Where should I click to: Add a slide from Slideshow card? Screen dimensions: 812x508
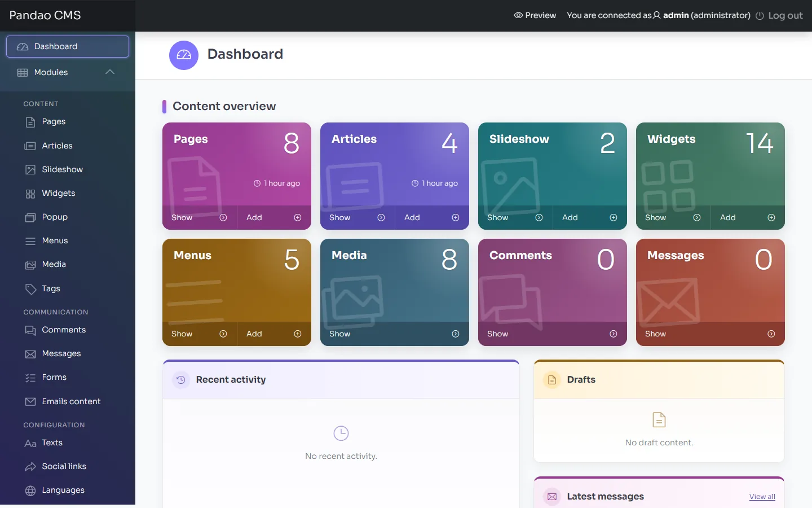pos(590,217)
